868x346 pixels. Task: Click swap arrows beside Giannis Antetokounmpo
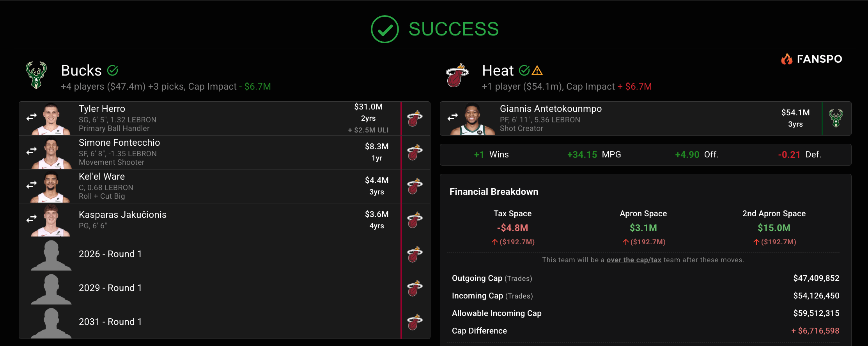coord(453,117)
